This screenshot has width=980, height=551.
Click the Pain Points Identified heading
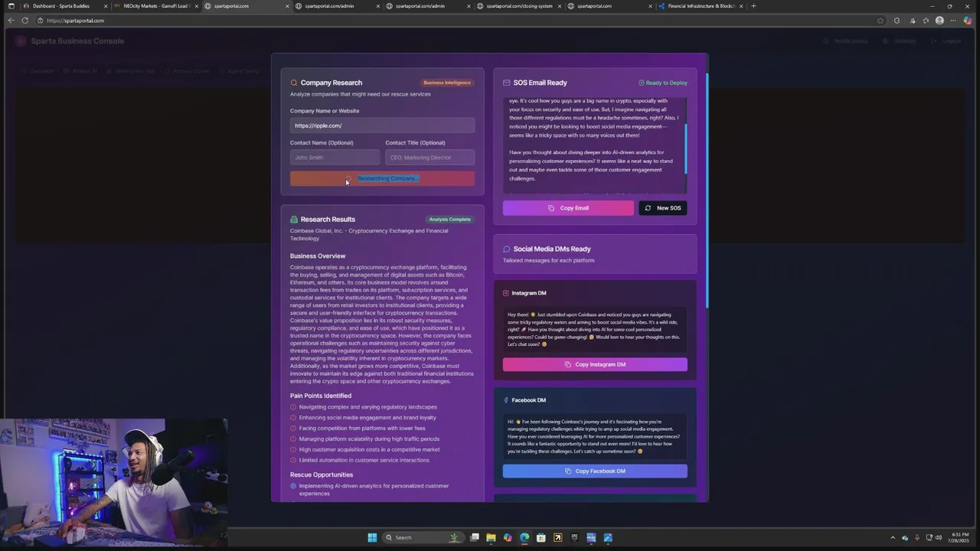[321, 396]
